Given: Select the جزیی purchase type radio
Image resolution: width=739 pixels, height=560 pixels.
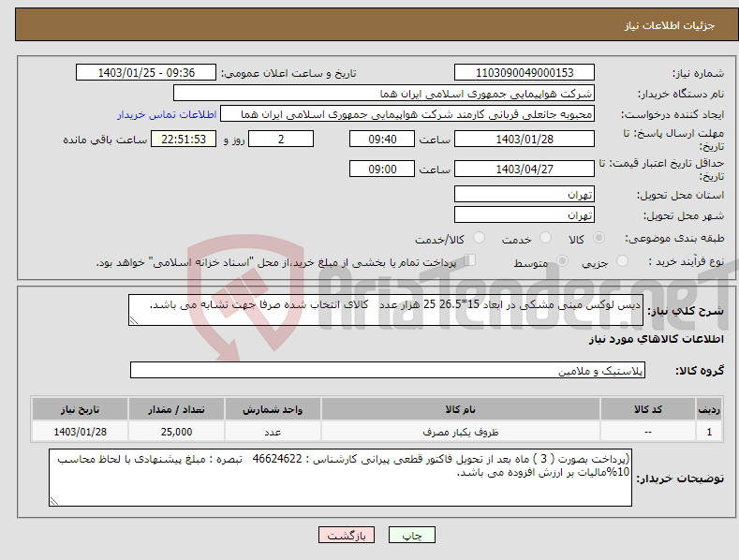Looking at the screenshot, I should (622, 260).
